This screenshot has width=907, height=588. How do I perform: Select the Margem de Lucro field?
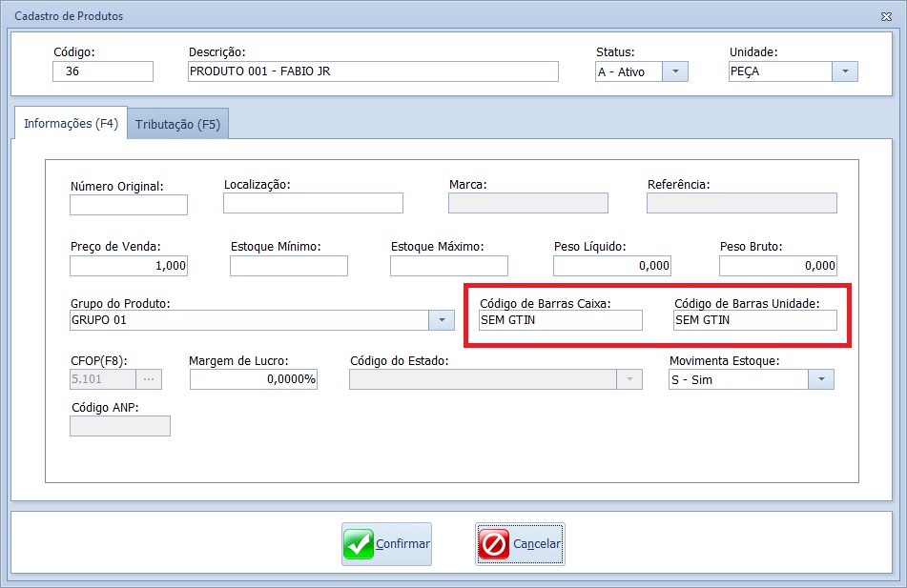coord(254,379)
